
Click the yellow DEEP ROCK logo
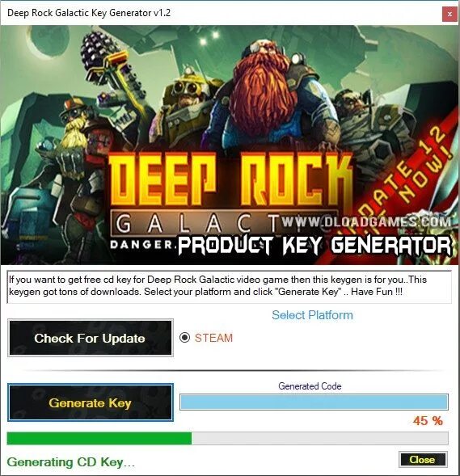[x=230, y=179]
